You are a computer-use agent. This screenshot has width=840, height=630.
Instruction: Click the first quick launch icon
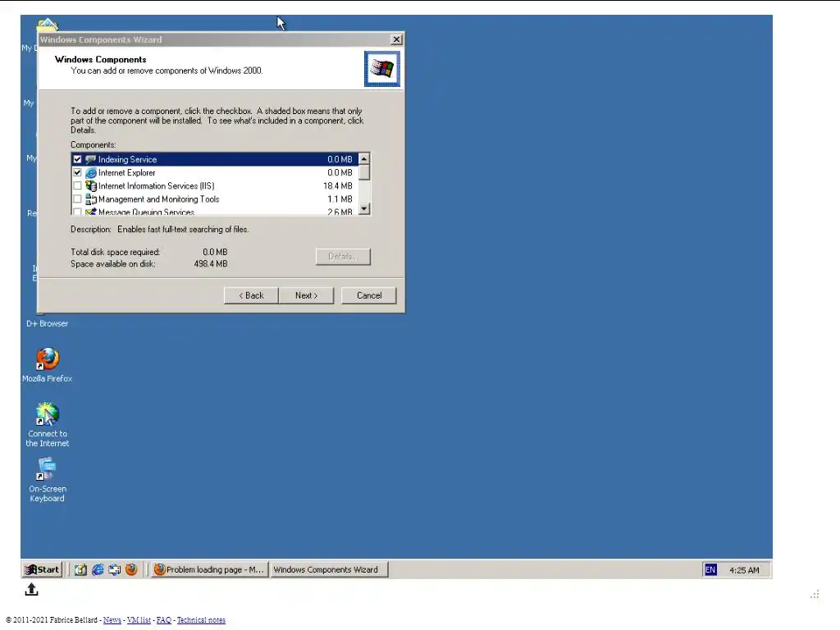coord(80,569)
